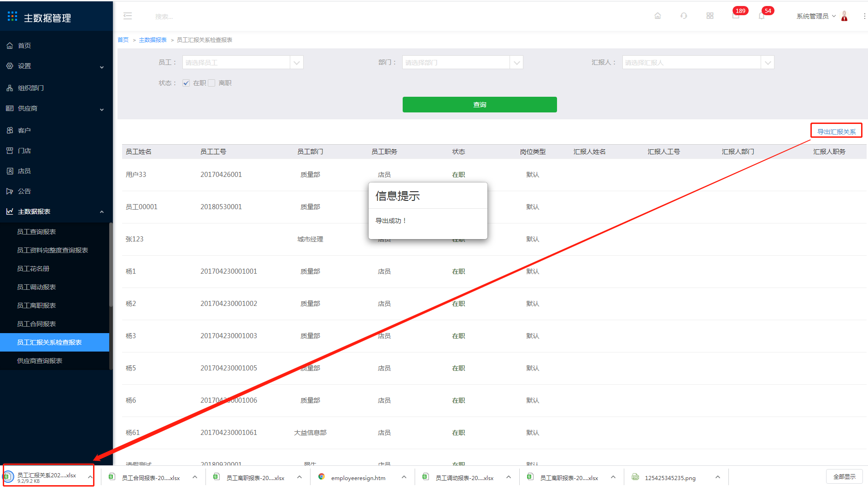Click the 请选择部门 input field
This screenshot has width=868, height=487.
[456, 63]
